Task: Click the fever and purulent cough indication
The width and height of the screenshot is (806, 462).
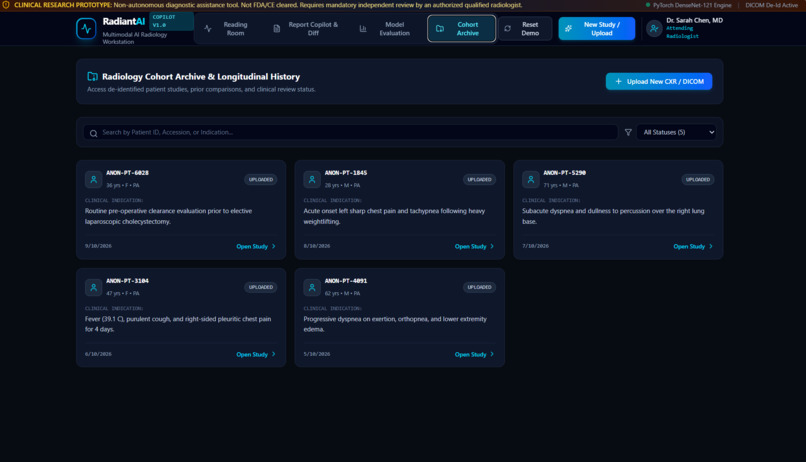Action: pyautogui.click(x=178, y=324)
